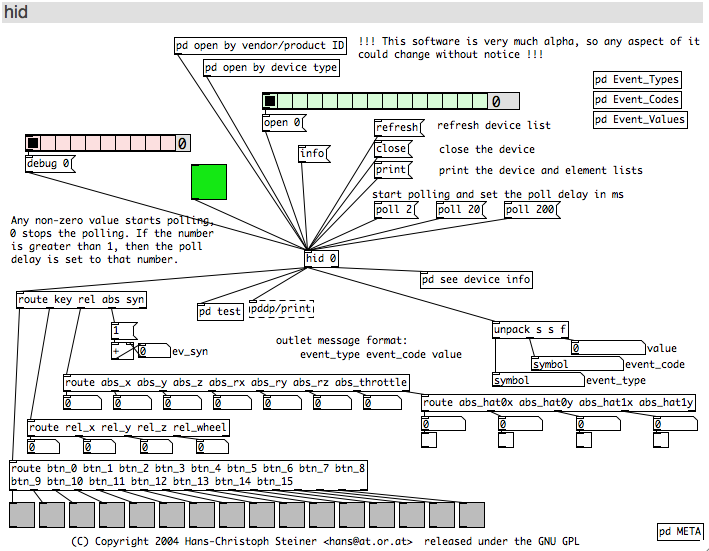The width and height of the screenshot is (709, 551).
Task: Open pd Event_Codes subpatch
Action: (637, 99)
